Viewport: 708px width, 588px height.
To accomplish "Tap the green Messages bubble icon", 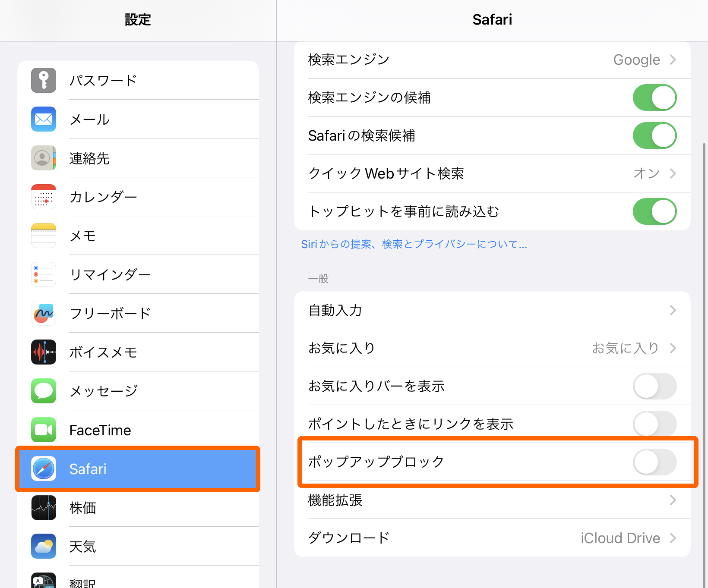I will pyautogui.click(x=44, y=391).
